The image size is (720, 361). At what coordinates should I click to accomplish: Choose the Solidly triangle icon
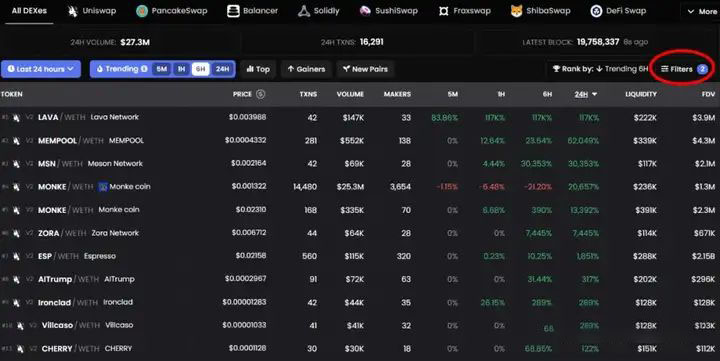click(304, 11)
